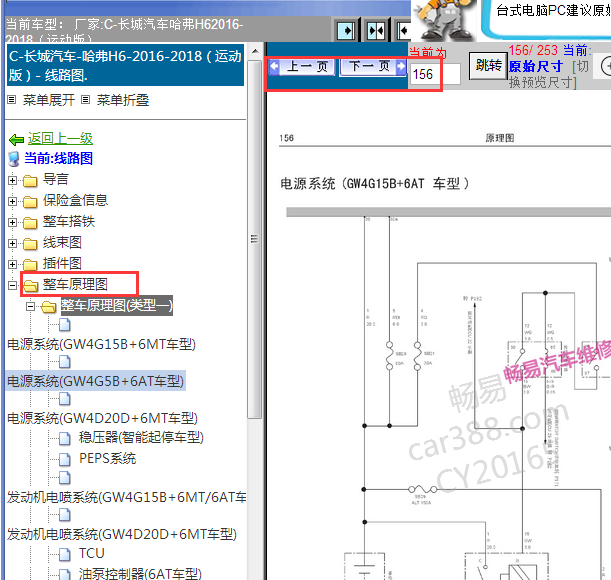
Task: Expand the 插件图 folder node
Action: 12,264
